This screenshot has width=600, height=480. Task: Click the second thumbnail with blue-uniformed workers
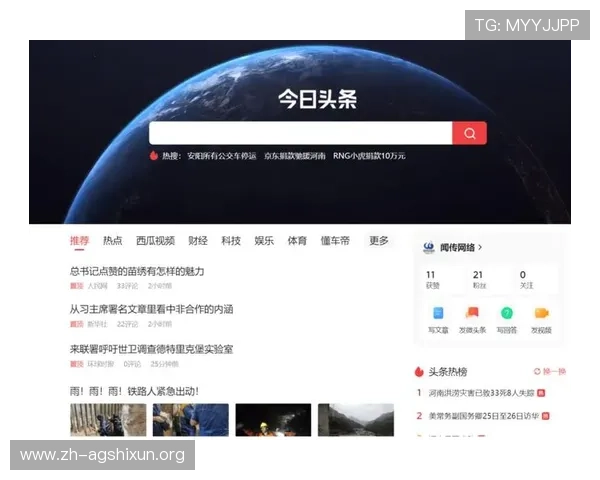[x=191, y=420]
